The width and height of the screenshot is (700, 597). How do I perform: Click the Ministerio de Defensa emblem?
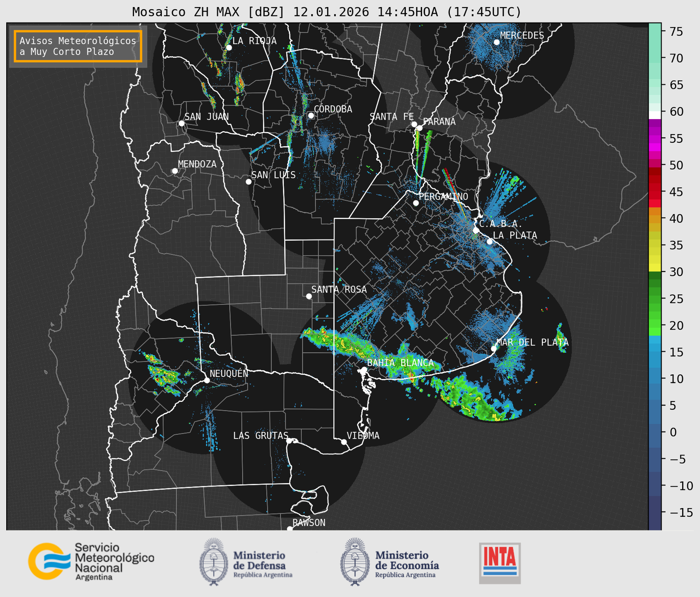pos(213,562)
